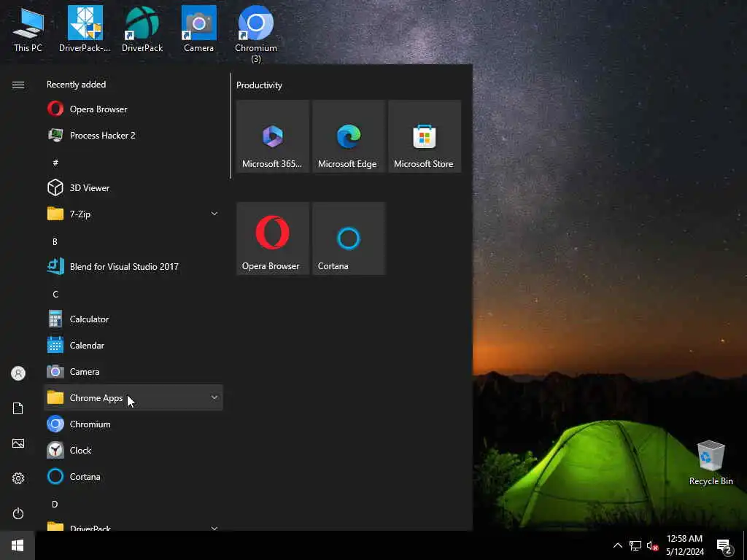Screen dimensions: 747x560
Task: Open Camera in the app list
Action: pyautogui.click(x=133, y=371)
